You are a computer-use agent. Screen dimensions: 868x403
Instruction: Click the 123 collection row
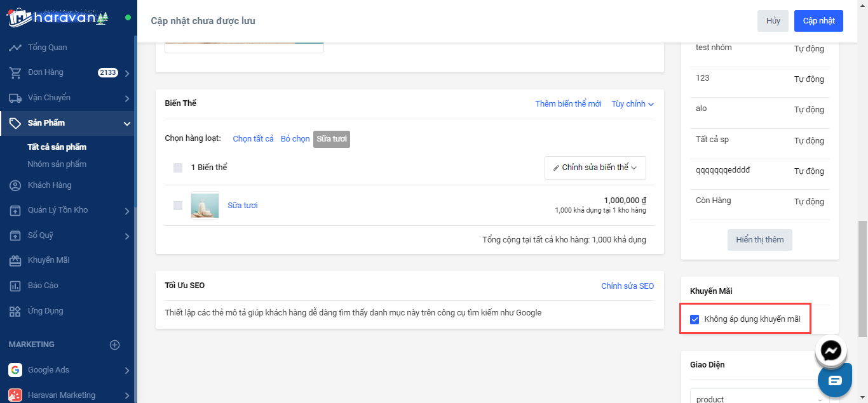click(x=760, y=79)
